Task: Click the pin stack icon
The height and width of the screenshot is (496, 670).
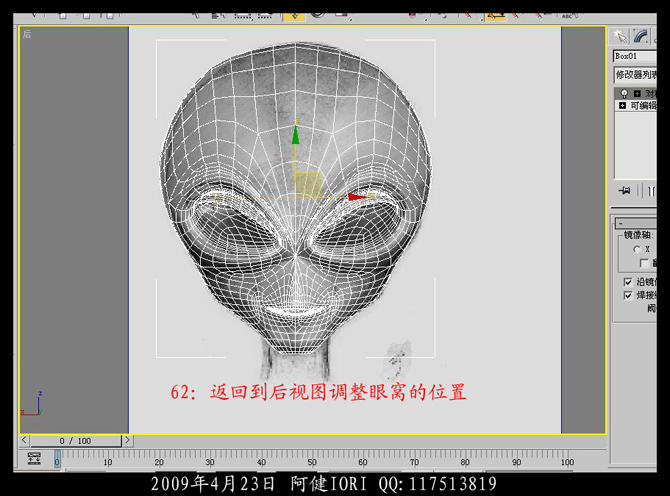Action: point(624,190)
